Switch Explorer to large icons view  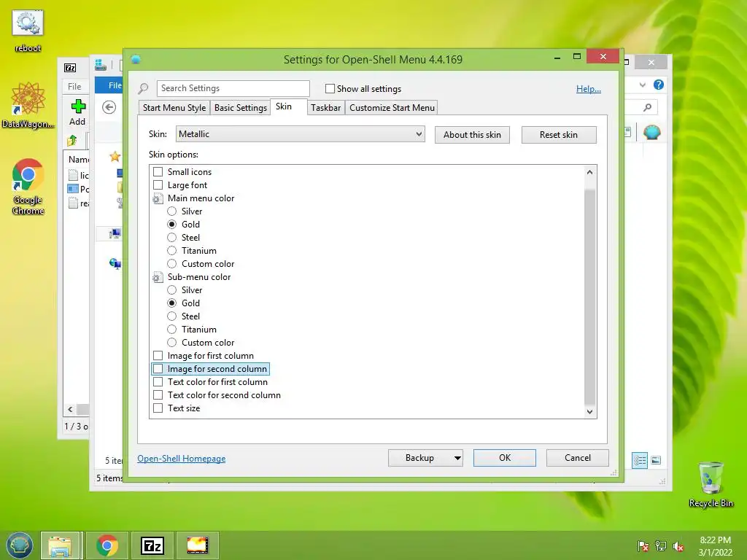(656, 461)
